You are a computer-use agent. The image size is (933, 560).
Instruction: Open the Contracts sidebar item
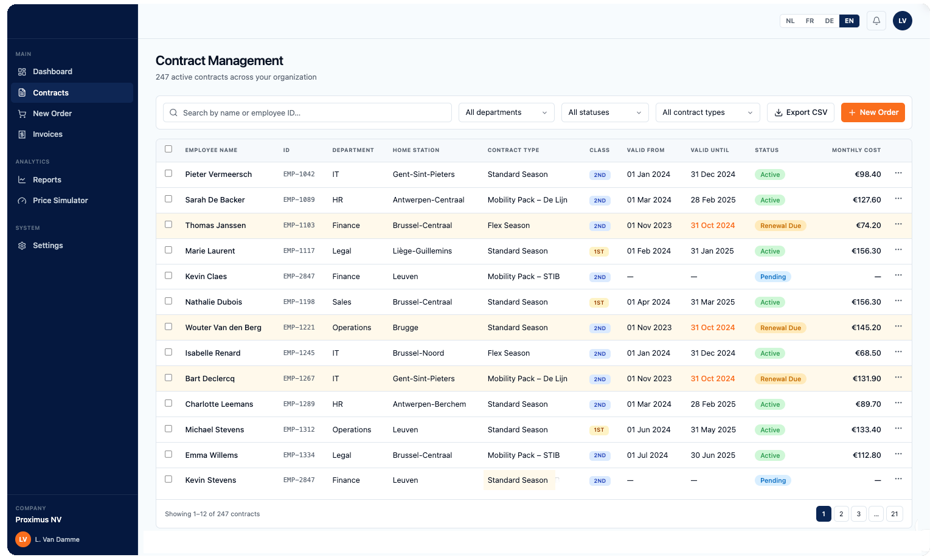[72, 92]
